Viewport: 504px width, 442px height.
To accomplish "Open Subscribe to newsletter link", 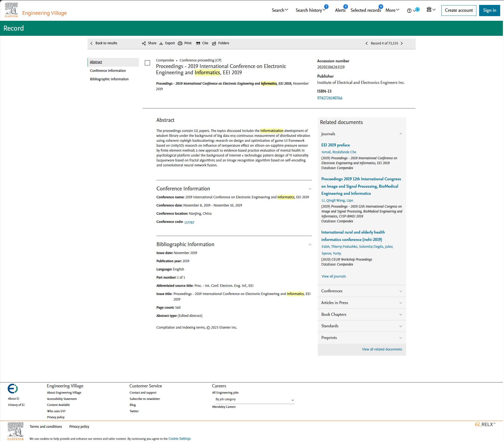I will coord(145,399).
